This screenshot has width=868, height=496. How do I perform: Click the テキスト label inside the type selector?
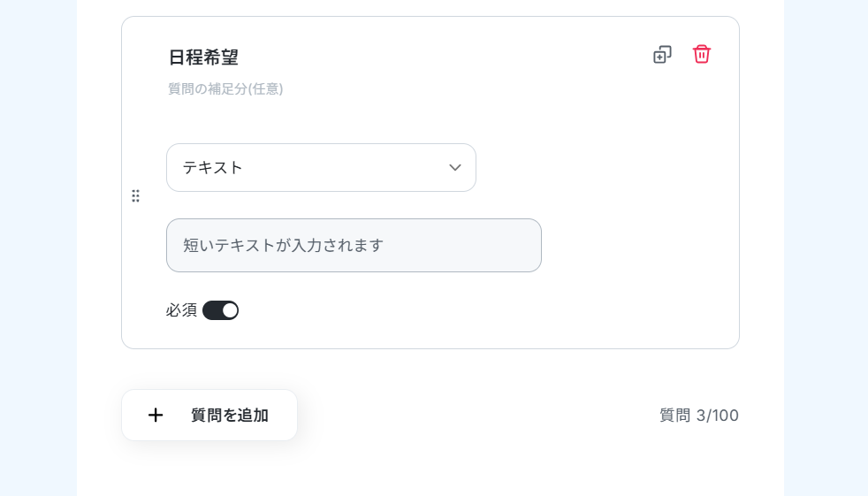(x=213, y=167)
